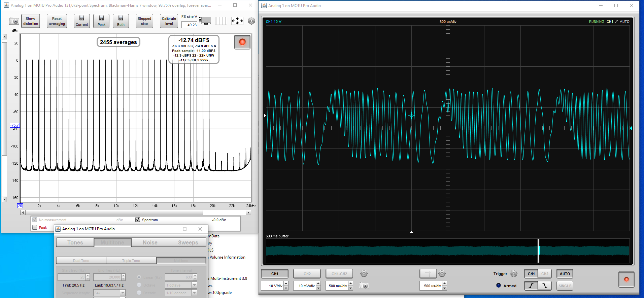This screenshot has height=298, width=644.
Task: Select CH1 as trigger source
Action: [x=531, y=274]
